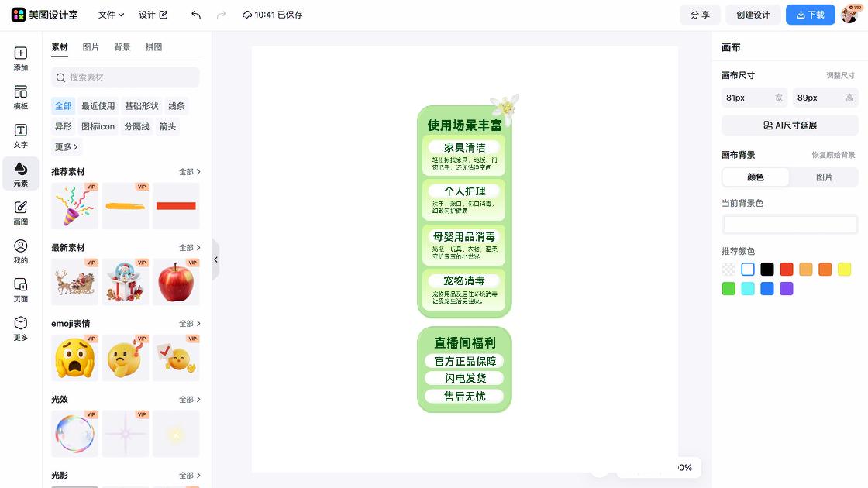
Task: Switch to the 拼图 tab
Action: click(x=154, y=47)
